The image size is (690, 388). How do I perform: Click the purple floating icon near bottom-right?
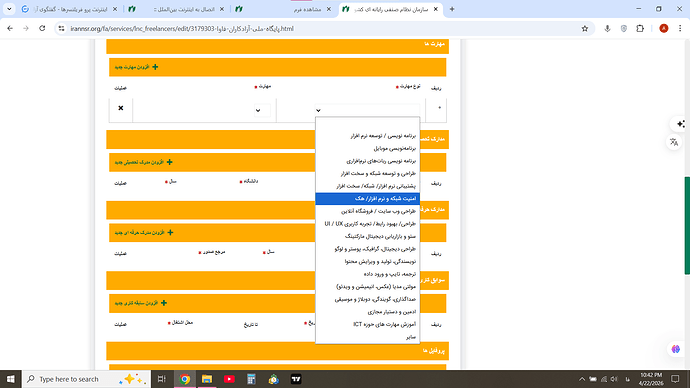(x=675, y=349)
